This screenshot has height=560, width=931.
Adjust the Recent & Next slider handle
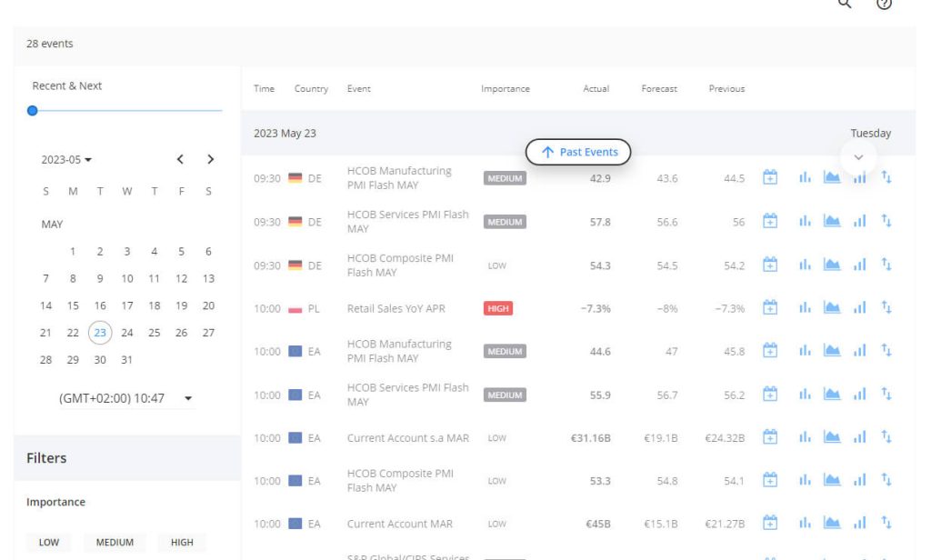(33, 111)
